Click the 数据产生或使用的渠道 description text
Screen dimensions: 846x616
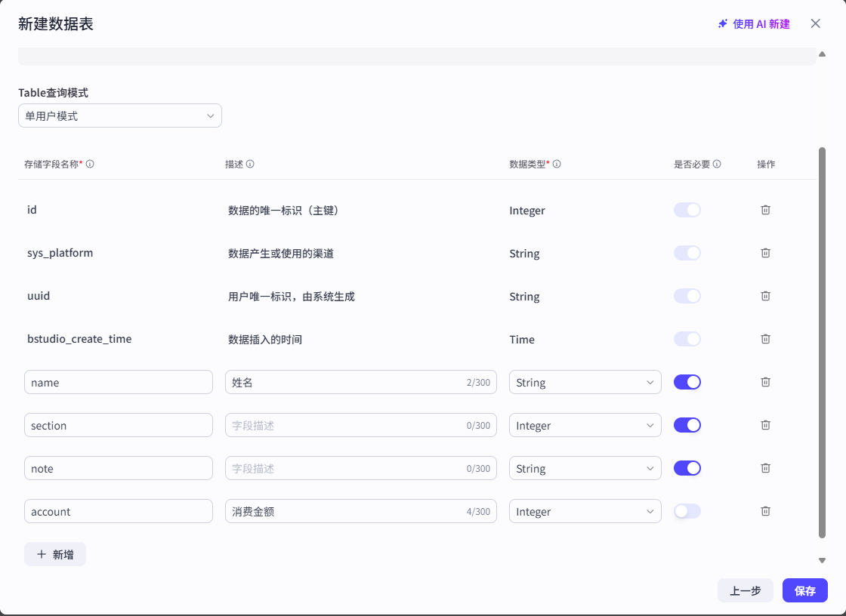280,254
